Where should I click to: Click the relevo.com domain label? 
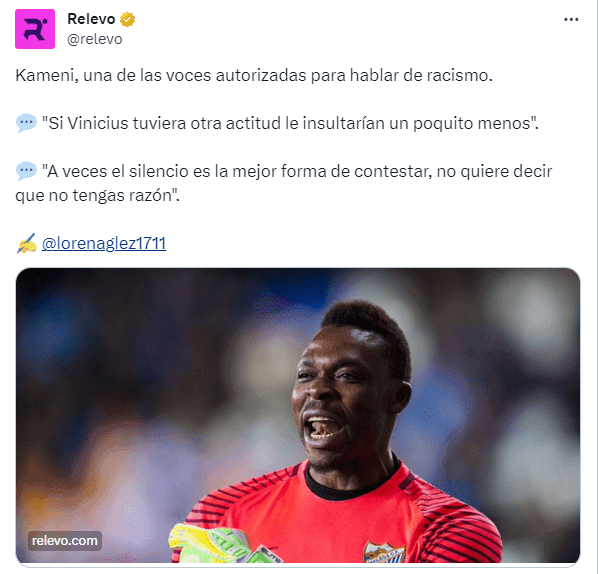(65, 540)
